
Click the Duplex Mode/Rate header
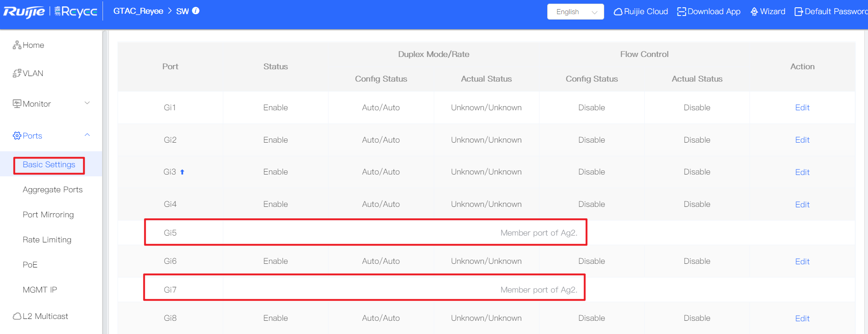click(x=434, y=54)
